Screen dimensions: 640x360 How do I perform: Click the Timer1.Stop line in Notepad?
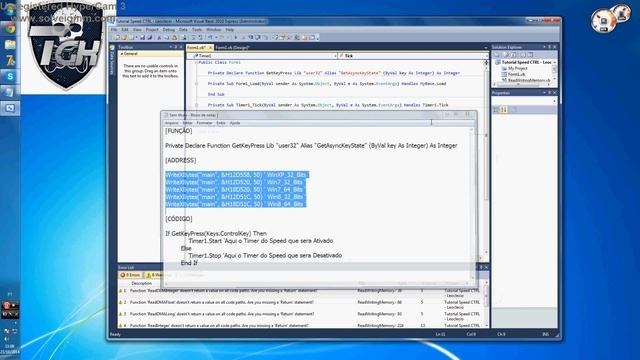point(265,256)
